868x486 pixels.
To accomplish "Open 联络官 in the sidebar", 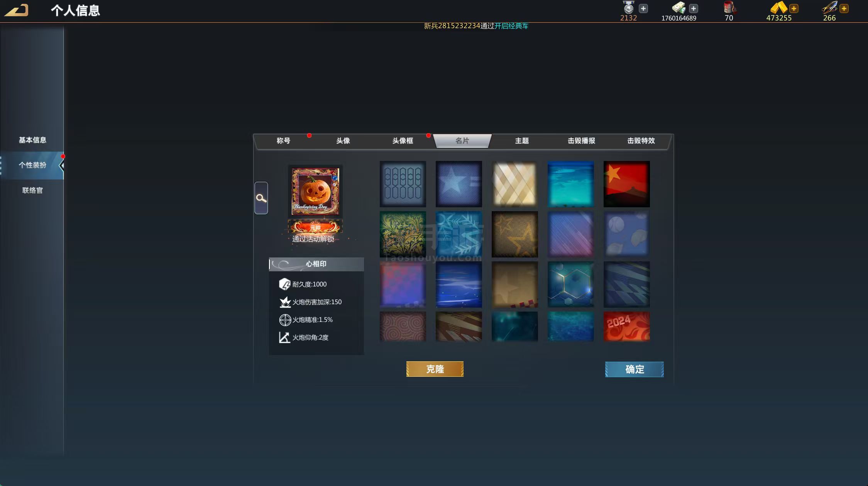I will tap(32, 190).
